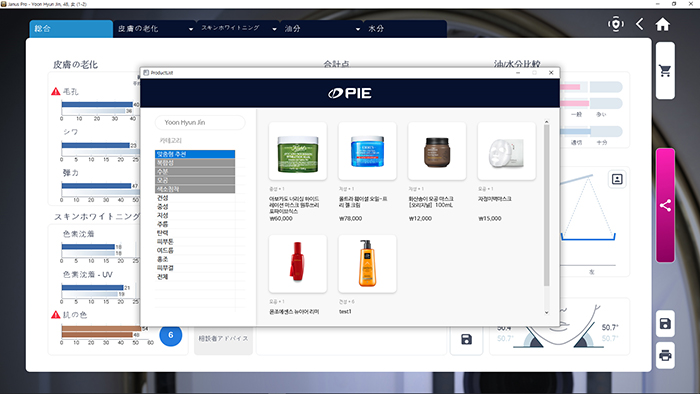
Task: Open the shopping cart panel
Action: (665, 71)
